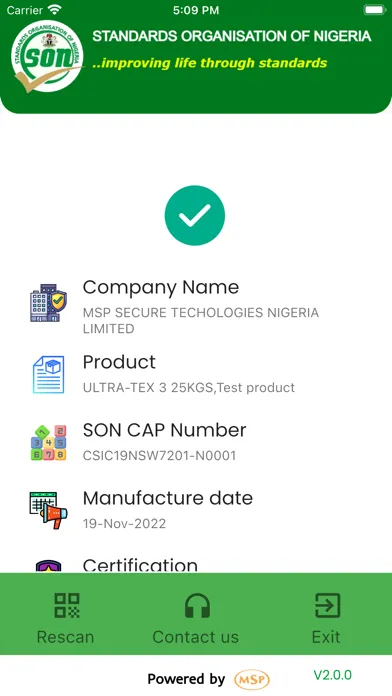Select the company building shield icon

pos(48,303)
